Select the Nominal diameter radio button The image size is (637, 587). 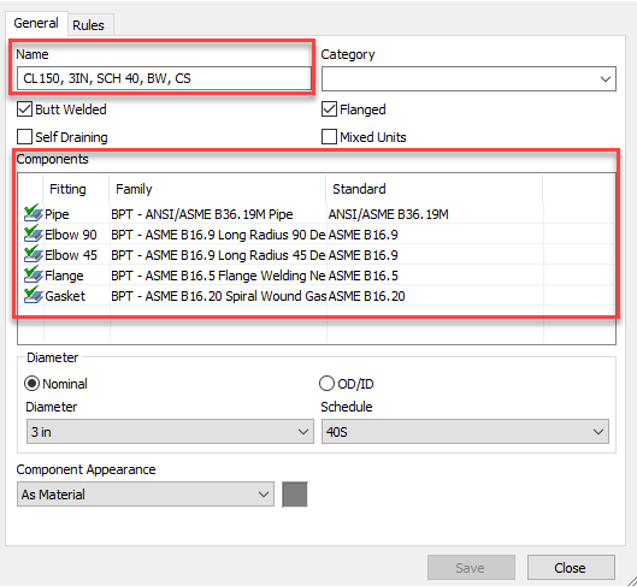tap(33, 384)
